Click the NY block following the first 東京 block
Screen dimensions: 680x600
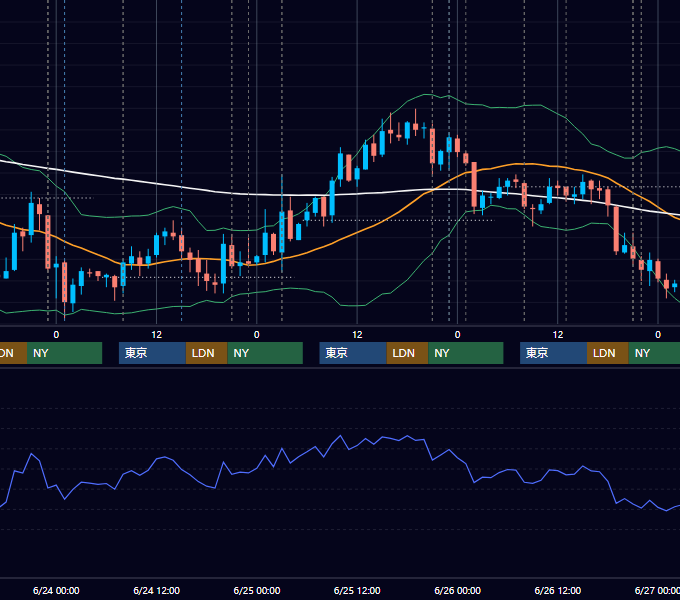point(265,353)
